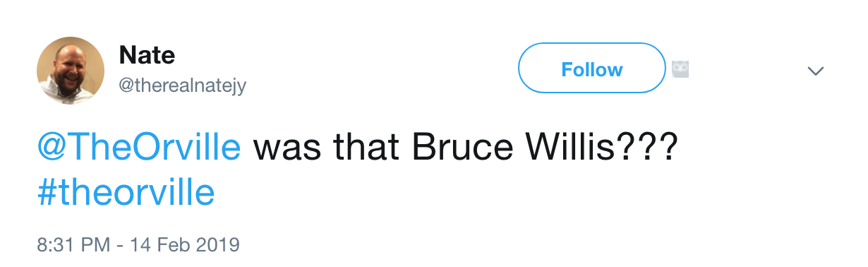Show more actions via the down arrow
868x267 pixels.
tap(816, 71)
